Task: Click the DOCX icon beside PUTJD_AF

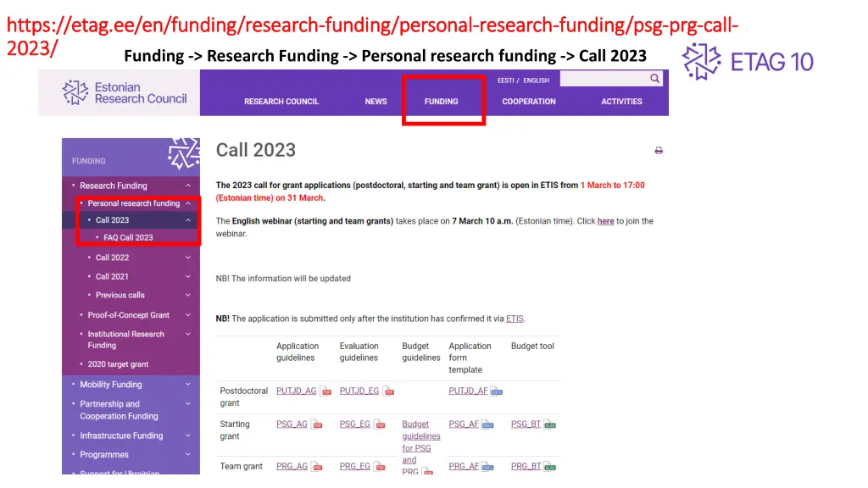Action: pos(497,391)
